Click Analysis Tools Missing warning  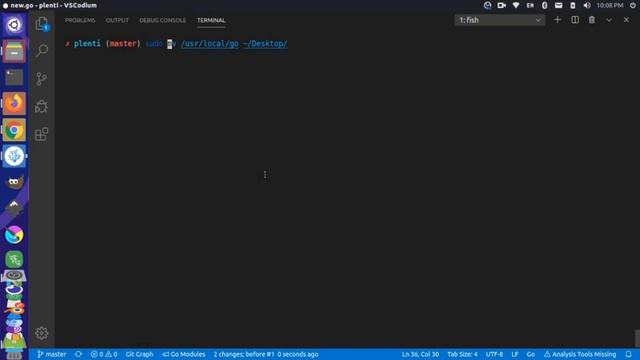[580, 354]
